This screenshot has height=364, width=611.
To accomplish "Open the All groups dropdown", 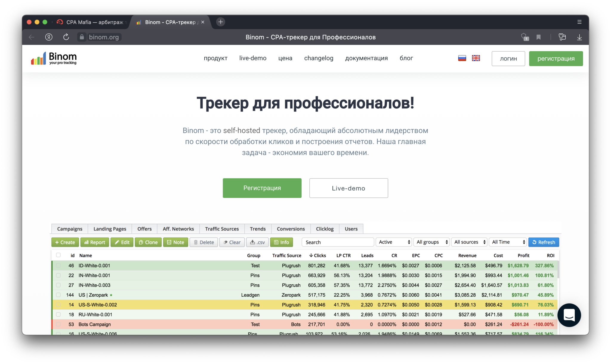I will [431, 242].
